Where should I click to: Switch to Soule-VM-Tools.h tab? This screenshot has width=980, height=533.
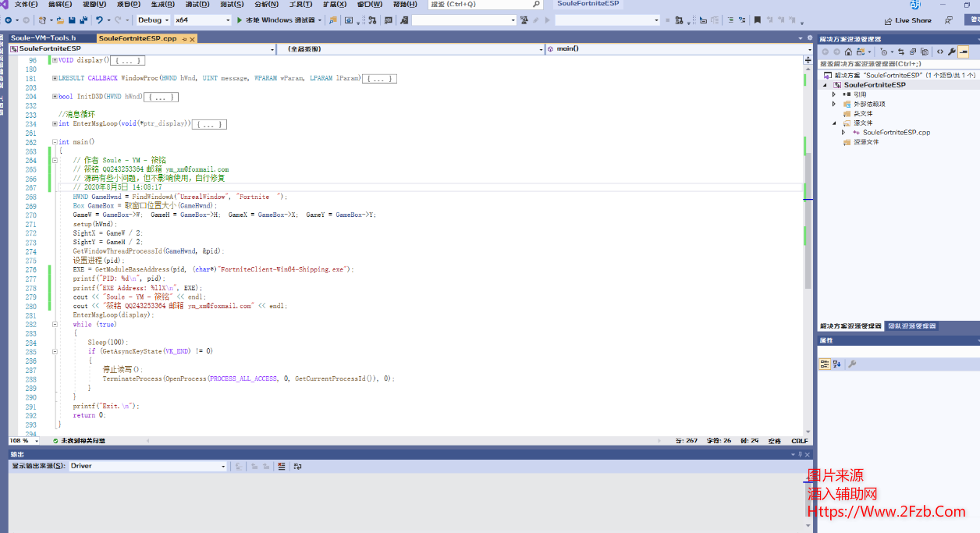[x=44, y=37]
